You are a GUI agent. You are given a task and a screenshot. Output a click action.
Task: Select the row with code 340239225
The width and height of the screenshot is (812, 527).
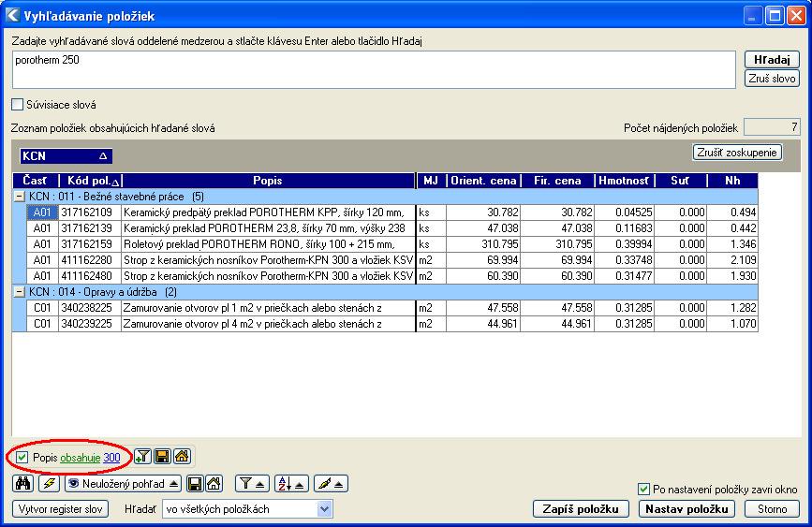click(x=392, y=324)
